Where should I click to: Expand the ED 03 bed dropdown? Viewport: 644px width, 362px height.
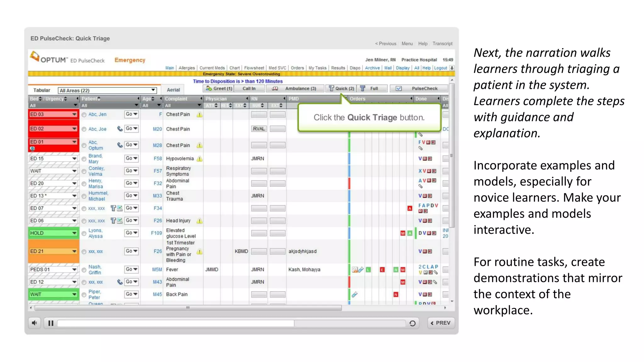74,114
